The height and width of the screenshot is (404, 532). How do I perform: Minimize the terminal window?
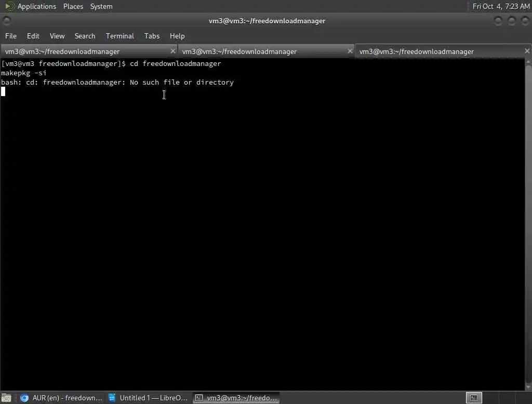click(x=498, y=21)
